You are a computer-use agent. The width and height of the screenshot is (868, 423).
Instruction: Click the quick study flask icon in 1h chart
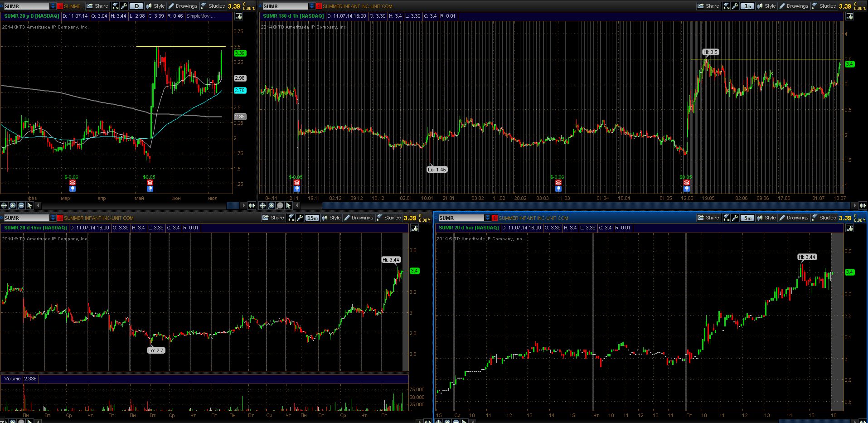727,6
